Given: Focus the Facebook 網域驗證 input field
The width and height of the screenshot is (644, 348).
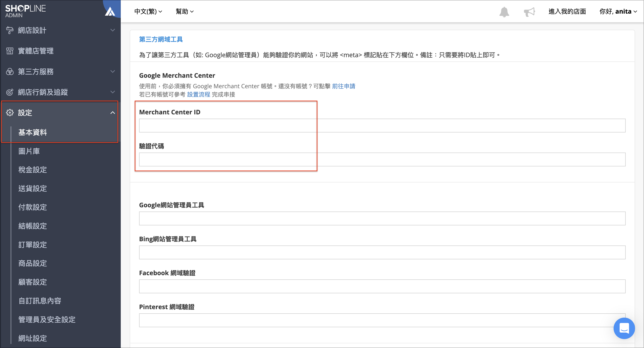Looking at the screenshot, I should point(382,286).
